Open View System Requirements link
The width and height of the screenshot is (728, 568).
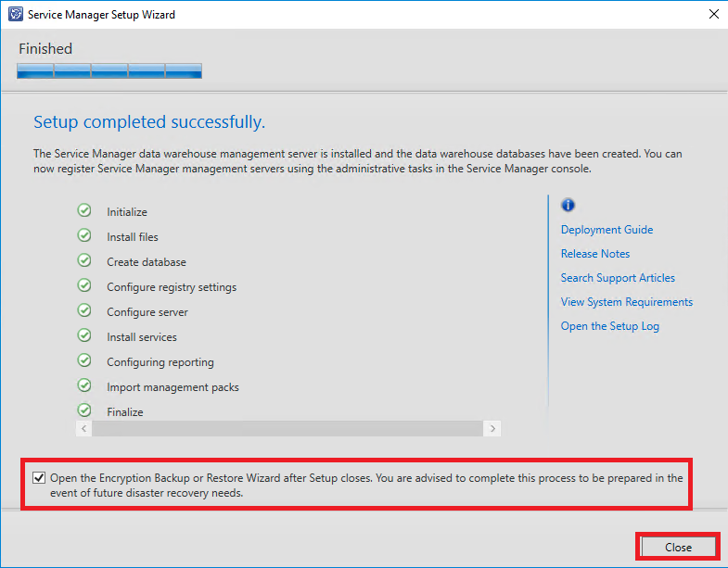point(626,302)
